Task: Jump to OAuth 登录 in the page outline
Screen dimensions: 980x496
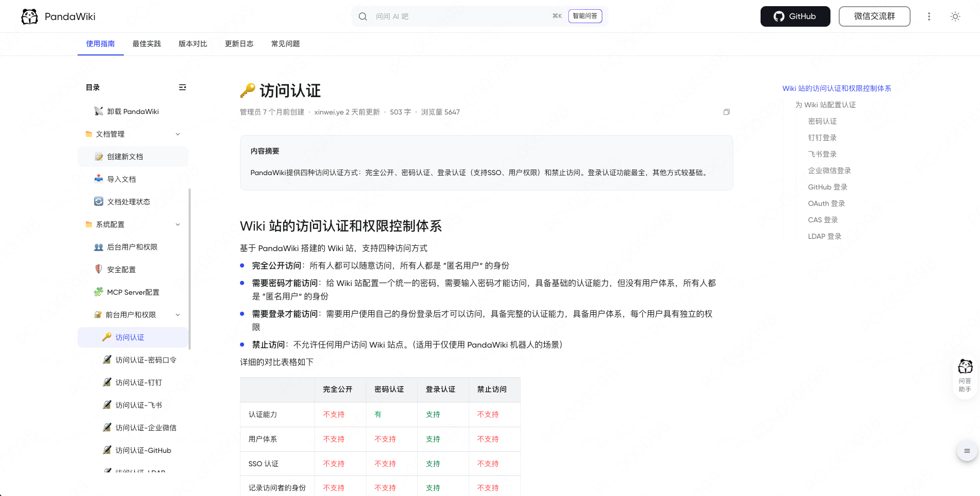Action: 826,203
